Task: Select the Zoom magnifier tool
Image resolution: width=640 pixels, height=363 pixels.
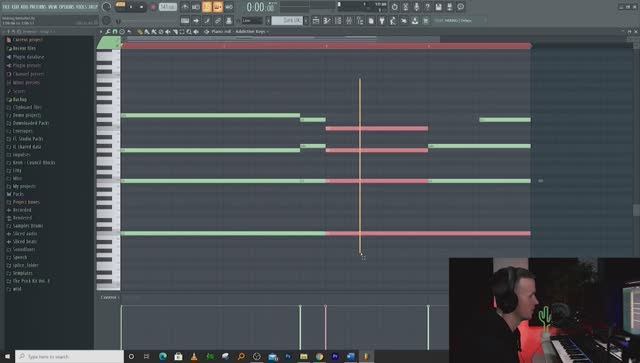Action: [x=189, y=31]
